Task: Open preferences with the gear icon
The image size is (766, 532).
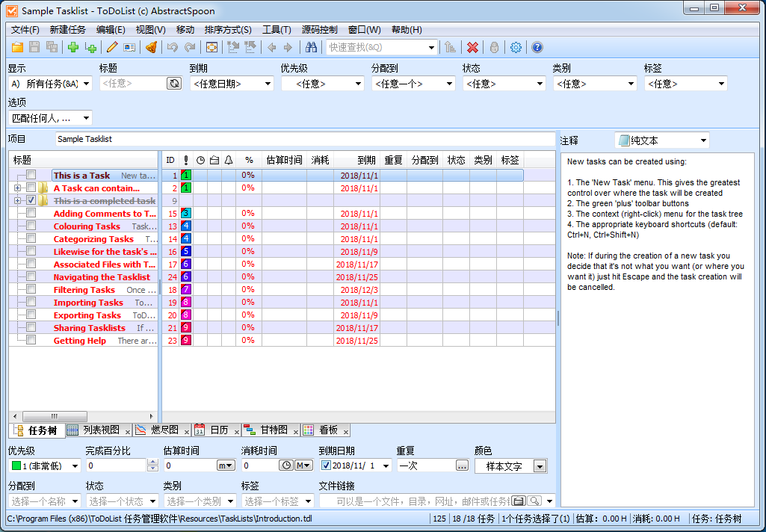Action: (x=516, y=48)
